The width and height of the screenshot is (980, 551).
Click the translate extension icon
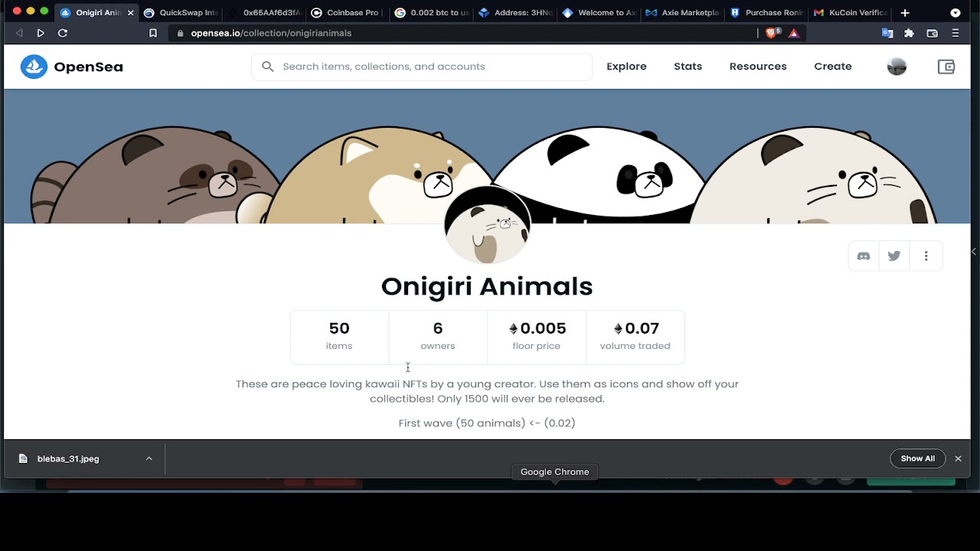coord(887,33)
